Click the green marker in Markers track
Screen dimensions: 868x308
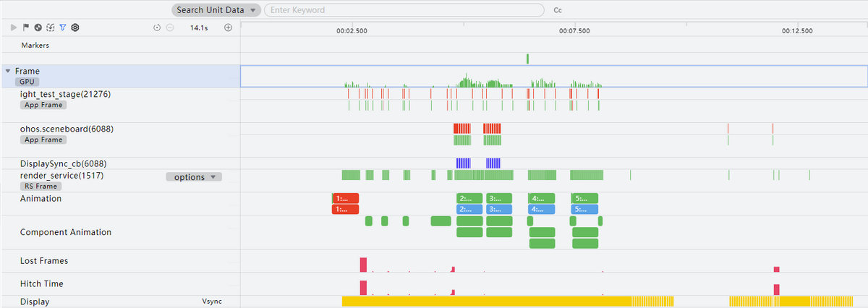point(528,59)
